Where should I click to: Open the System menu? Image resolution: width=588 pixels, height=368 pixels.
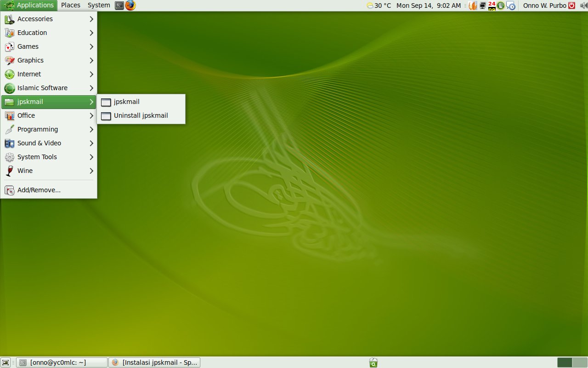point(99,6)
